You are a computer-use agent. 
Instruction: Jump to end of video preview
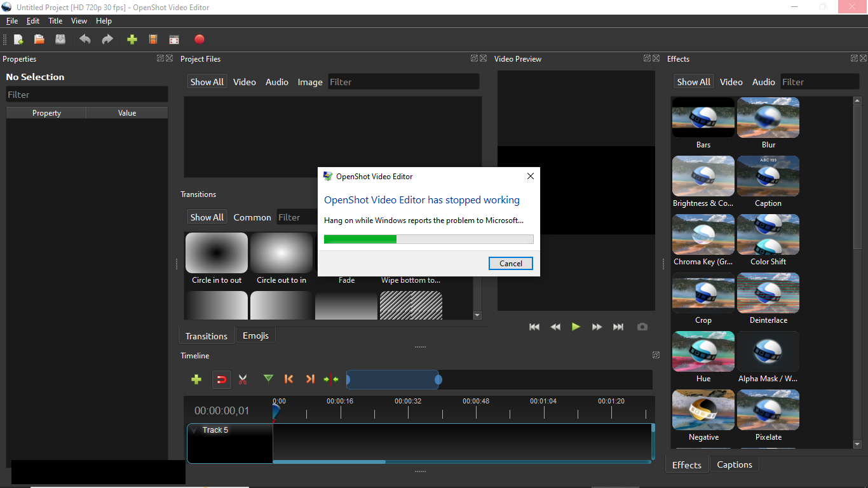pos(618,327)
